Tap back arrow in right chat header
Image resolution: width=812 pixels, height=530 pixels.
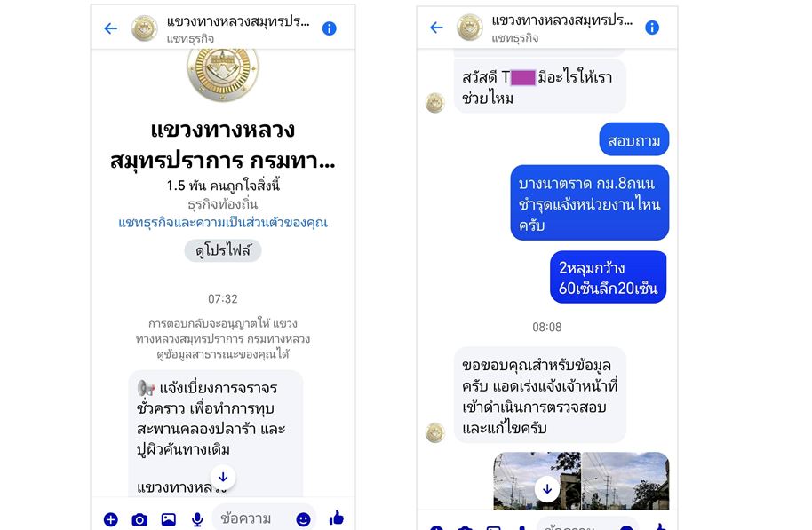click(436, 28)
